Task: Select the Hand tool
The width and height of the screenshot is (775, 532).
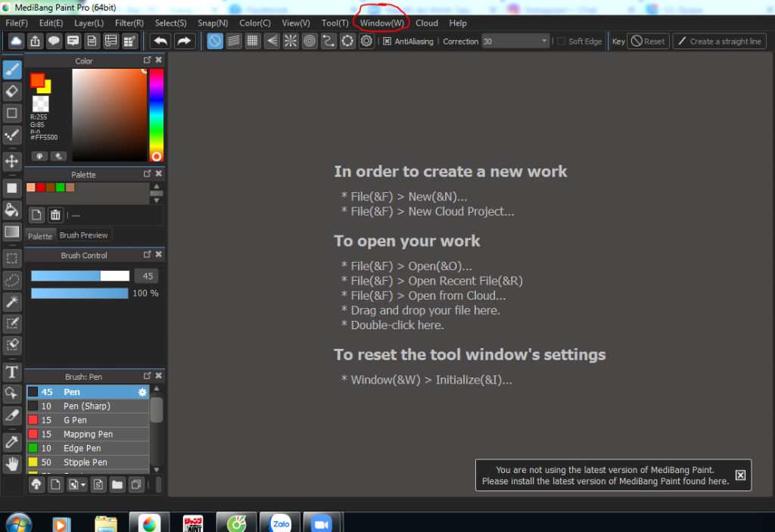Action: [x=12, y=464]
